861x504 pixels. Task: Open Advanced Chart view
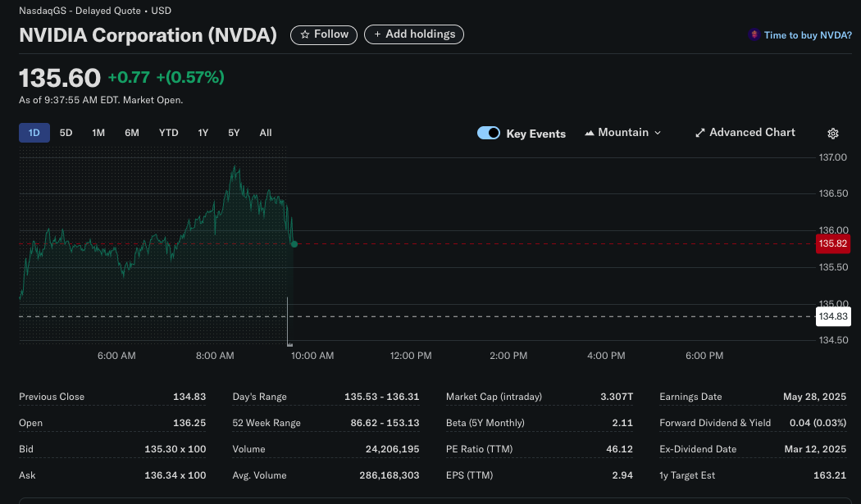tap(745, 133)
